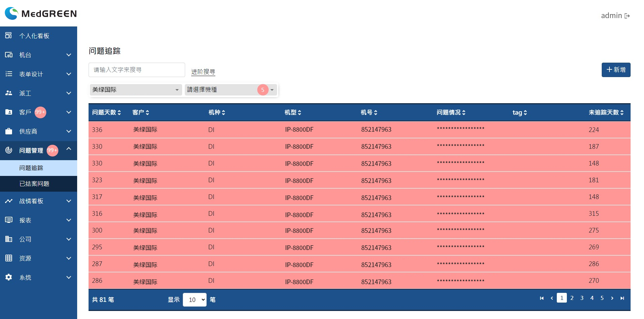Change rows displayed per page selector
The image size is (644, 319).
point(195,300)
